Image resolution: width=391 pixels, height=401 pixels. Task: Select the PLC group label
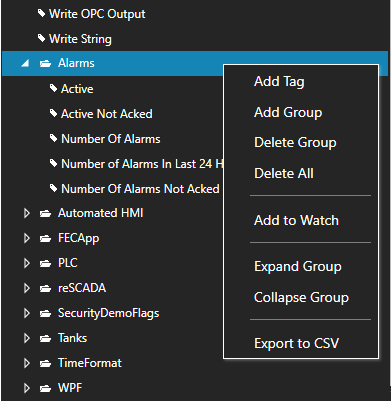click(x=68, y=263)
